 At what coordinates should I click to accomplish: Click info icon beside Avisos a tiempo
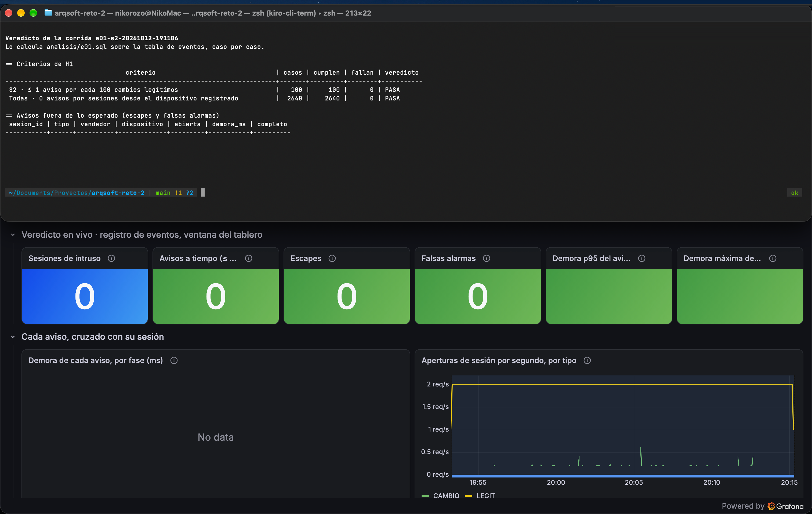click(249, 258)
